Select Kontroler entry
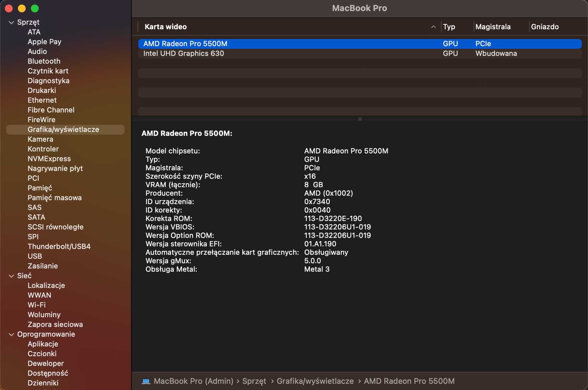588x390 pixels. pos(43,149)
